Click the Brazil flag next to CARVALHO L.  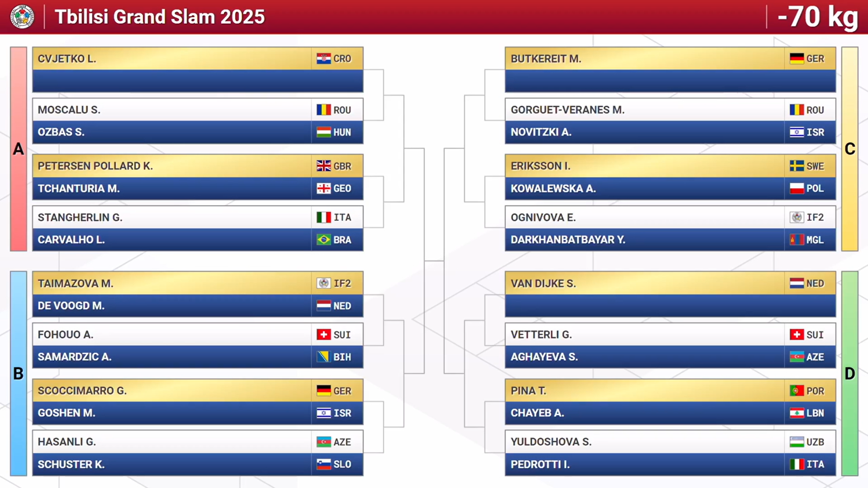pyautogui.click(x=323, y=240)
